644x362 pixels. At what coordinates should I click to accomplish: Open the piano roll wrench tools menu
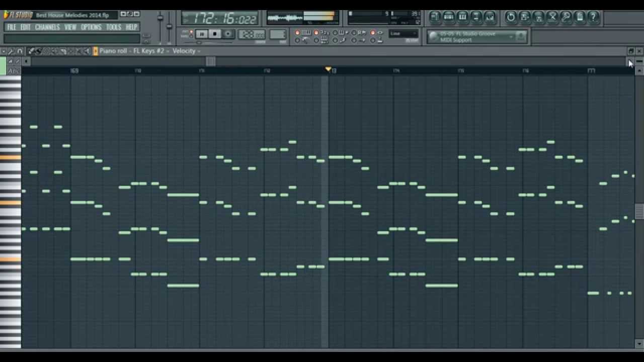tap(11, 51)
